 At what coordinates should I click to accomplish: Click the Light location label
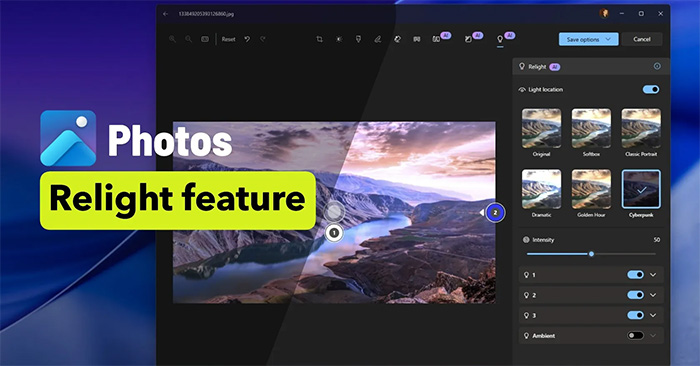(545, 90)
